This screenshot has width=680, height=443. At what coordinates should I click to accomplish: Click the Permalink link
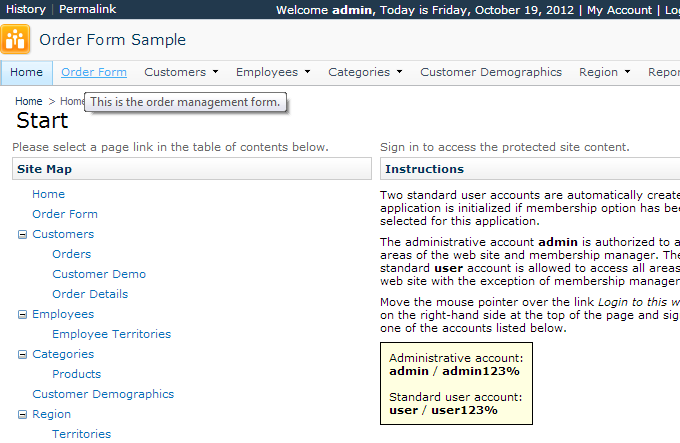(x=88, y=9)
